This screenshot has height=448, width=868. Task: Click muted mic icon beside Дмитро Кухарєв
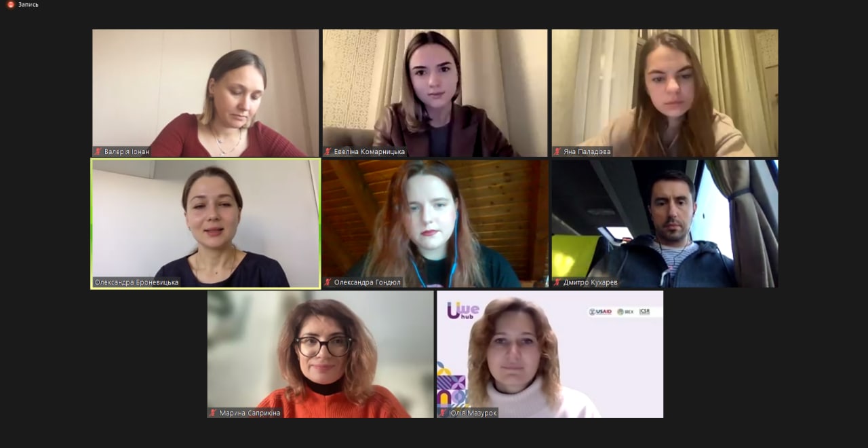tap(557, 282)
